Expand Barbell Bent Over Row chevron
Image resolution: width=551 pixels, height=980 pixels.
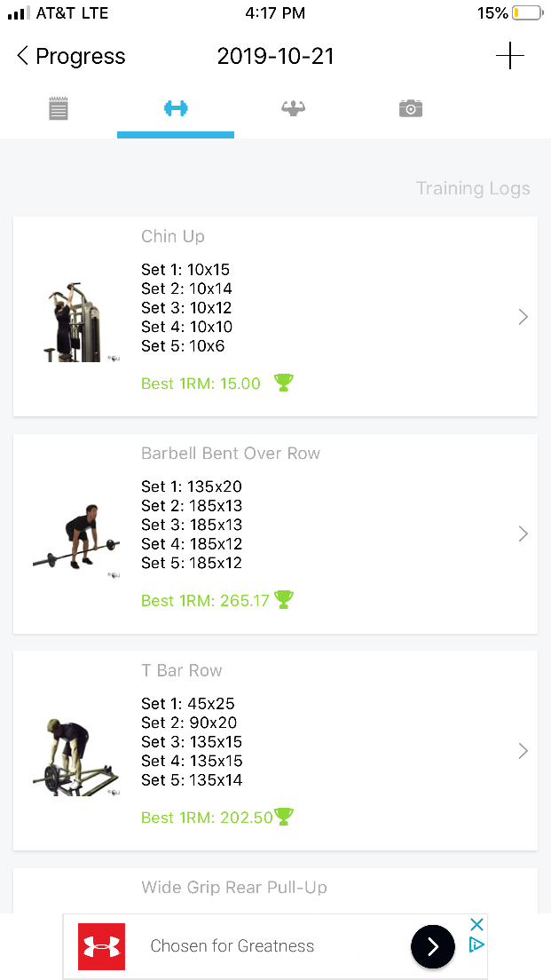[523, 533]
